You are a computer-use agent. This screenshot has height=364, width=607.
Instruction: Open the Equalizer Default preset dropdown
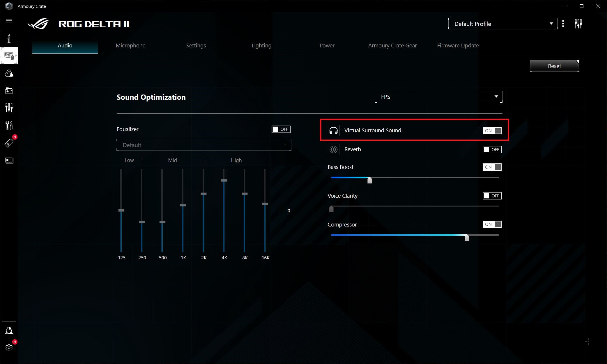tap(204, 145)
